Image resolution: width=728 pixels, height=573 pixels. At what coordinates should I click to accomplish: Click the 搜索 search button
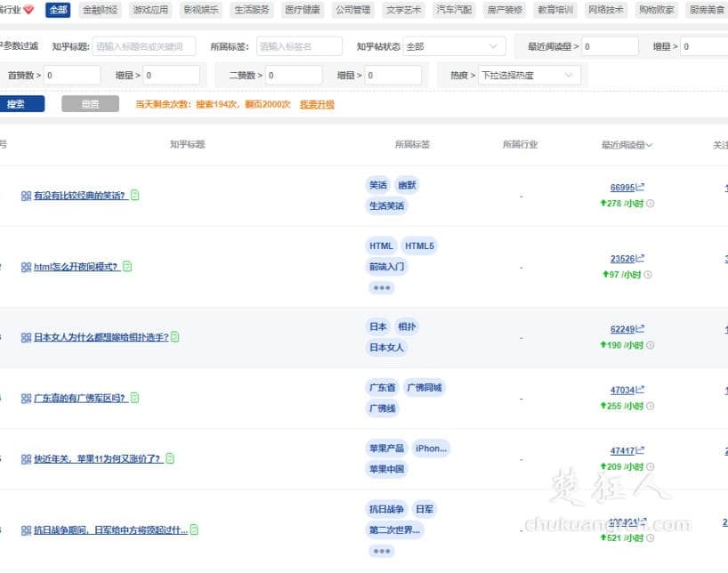coord(22,104)
